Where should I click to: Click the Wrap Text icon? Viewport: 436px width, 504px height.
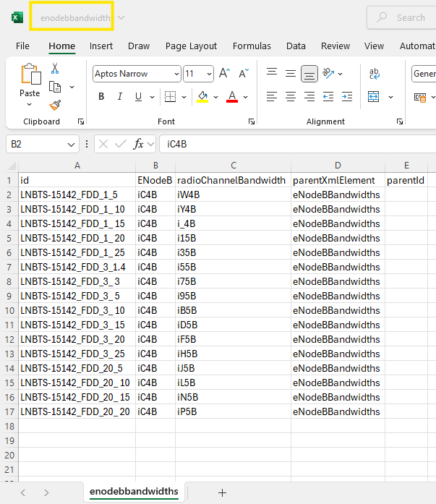[375, 74]
